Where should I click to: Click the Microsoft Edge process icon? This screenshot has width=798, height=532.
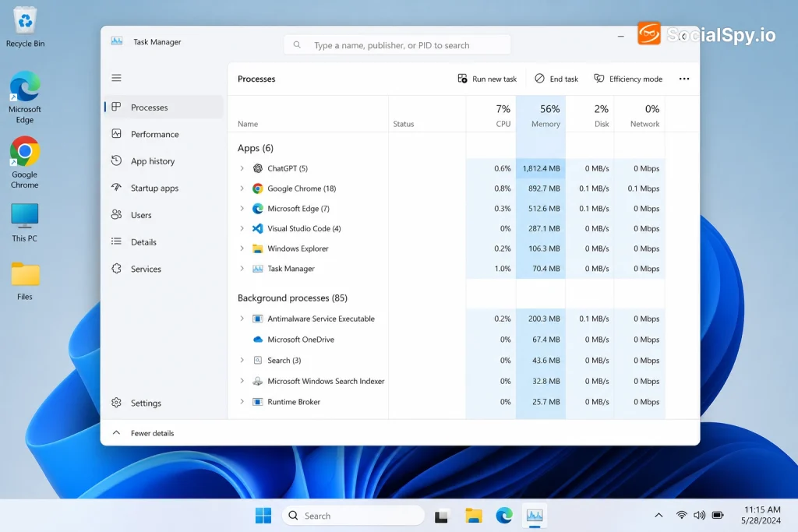coord(257,209)
